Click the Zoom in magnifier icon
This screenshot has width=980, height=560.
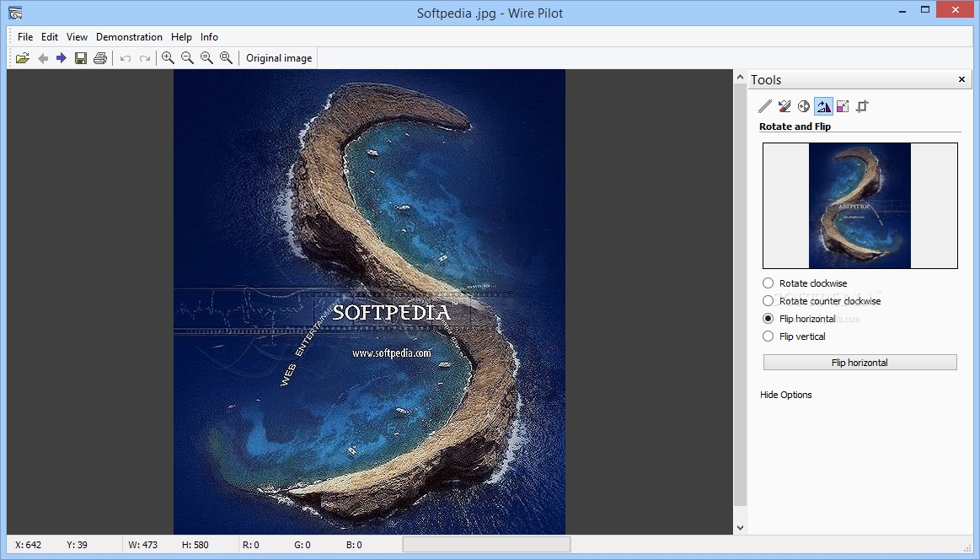tap(169, 58)
